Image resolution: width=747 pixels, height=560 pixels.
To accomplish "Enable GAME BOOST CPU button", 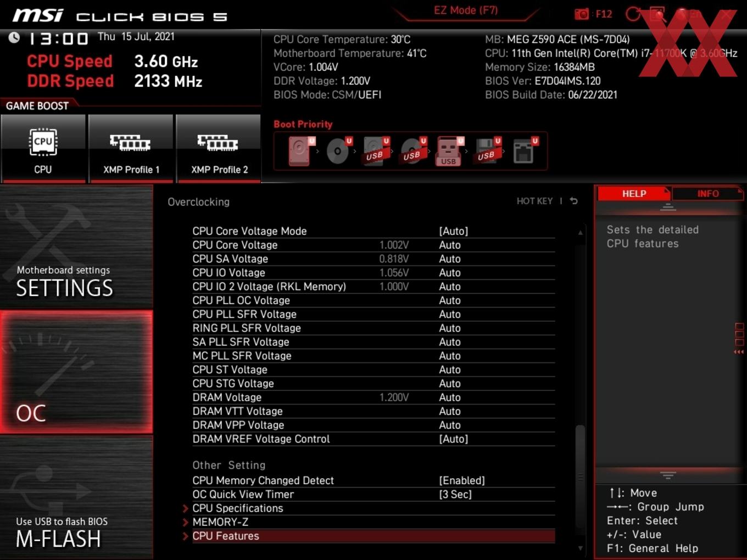I will [x=43, y=148].
